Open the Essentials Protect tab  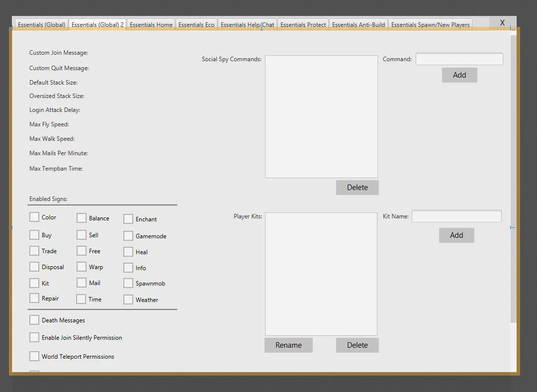303,25
